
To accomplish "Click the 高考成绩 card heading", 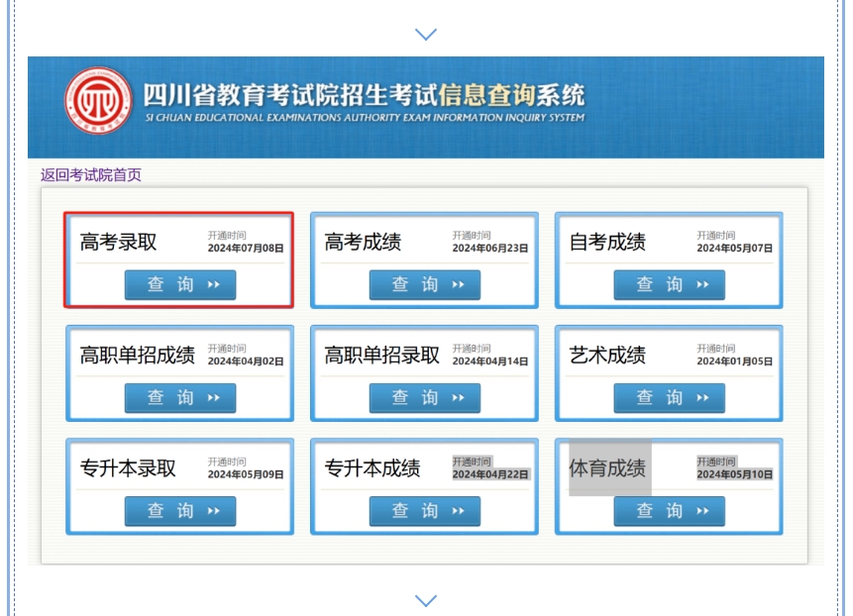I will (x=363, y=243).
